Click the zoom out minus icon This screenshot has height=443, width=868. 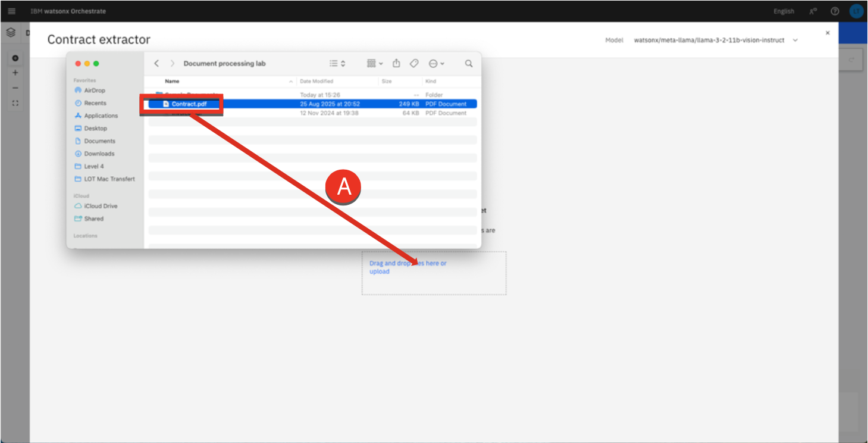coord(15,88)
